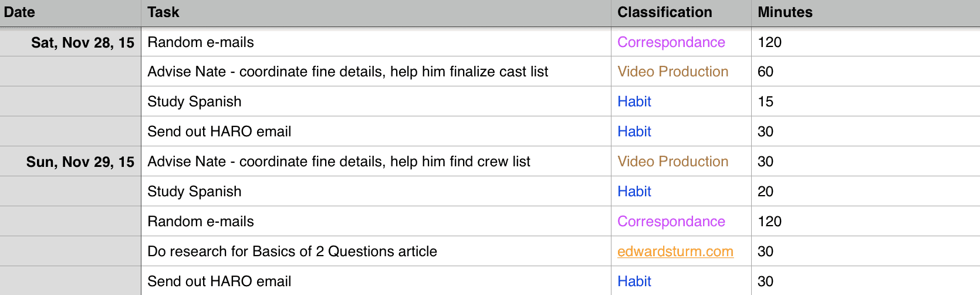The image size is (980, 295).
Task: Select the minutes cell showing 60
Action: 866,72
